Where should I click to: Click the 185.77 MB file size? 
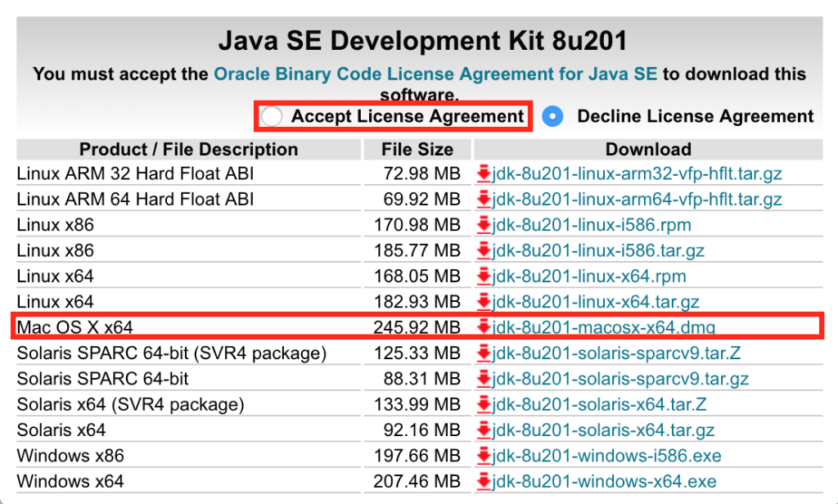tap(417, 250)
